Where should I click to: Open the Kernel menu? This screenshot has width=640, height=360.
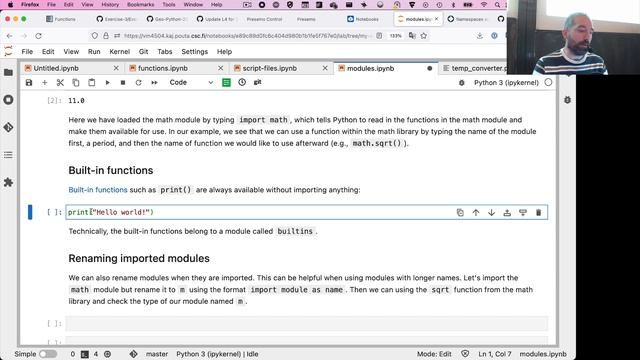click(x=120, y=52)
